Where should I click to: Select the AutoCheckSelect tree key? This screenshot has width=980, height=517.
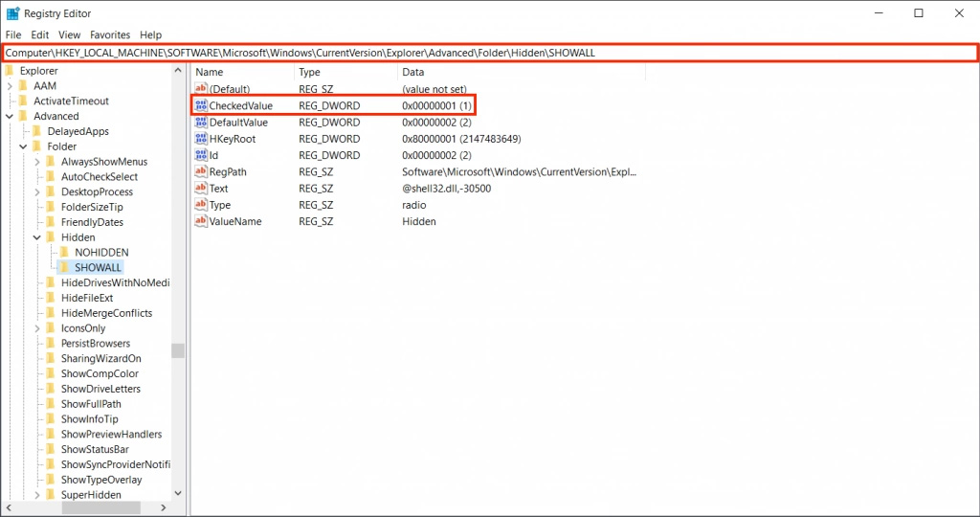[x=100, y=176]
